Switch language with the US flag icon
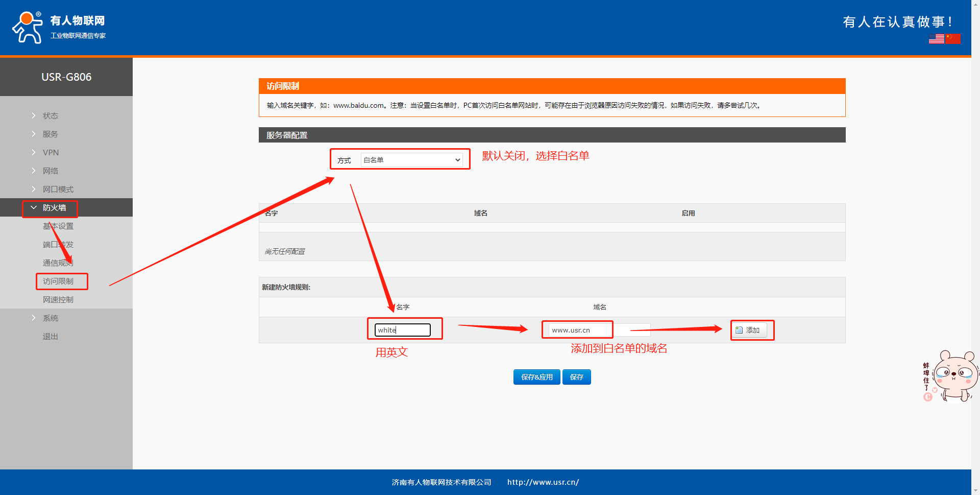Screen dimensions: 980x495 click(x=936, y=39)
